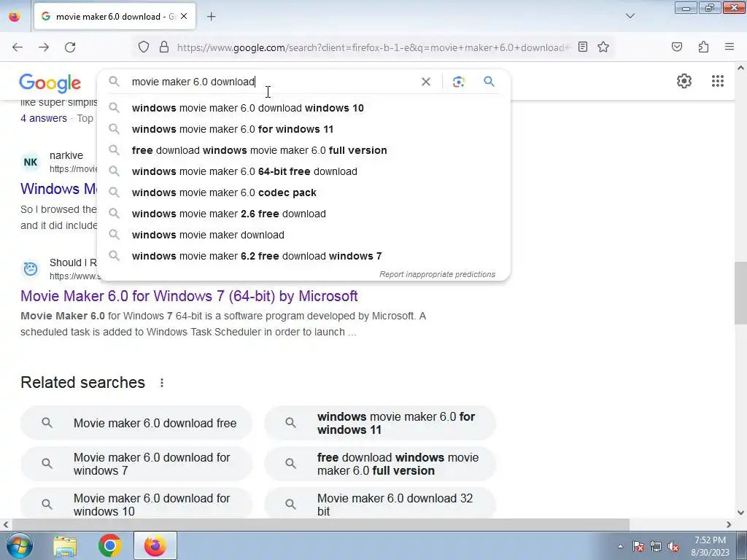Show hidden tray icons arrow
Image resolution: width=747 pixels, height=560 pixels.
(x=620, y=547)
